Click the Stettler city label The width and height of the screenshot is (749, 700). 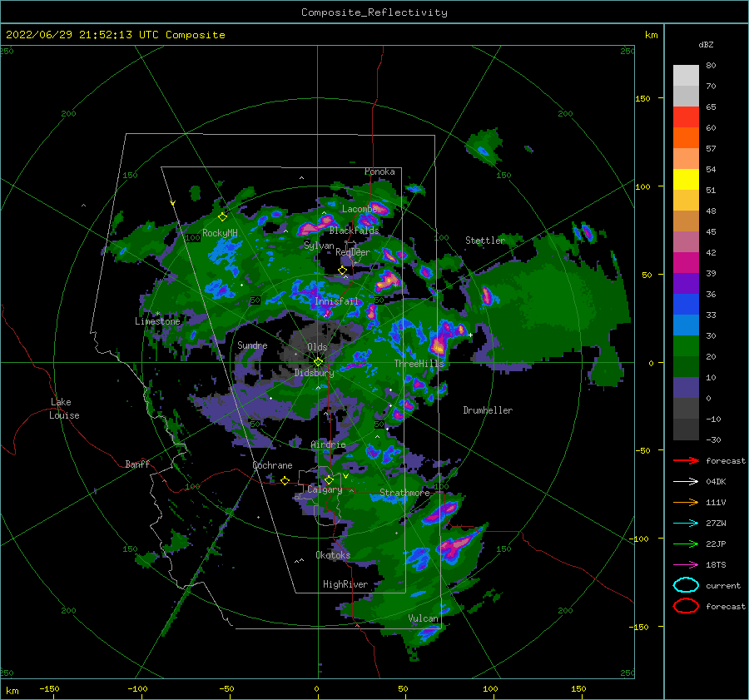pyautogui.click(x=485, y=241)
